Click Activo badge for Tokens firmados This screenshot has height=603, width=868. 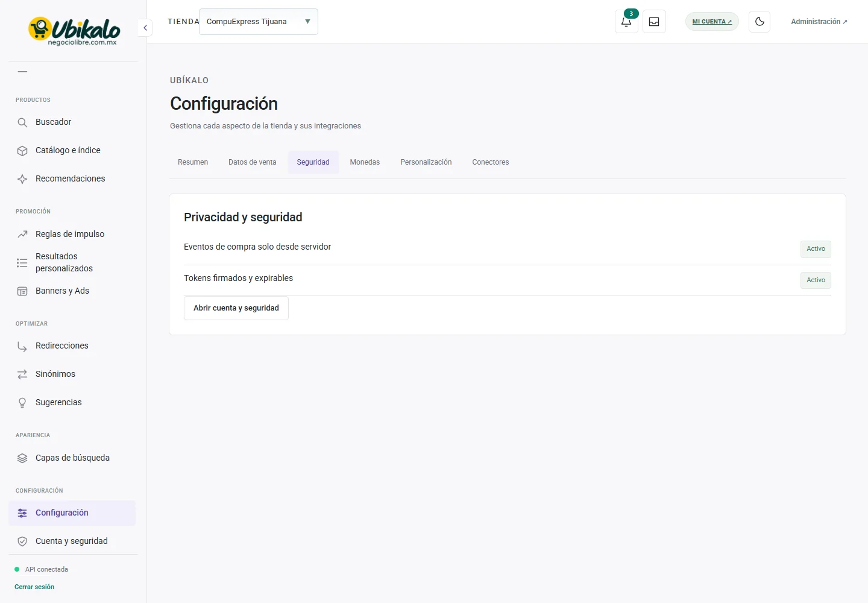(816, 280)
